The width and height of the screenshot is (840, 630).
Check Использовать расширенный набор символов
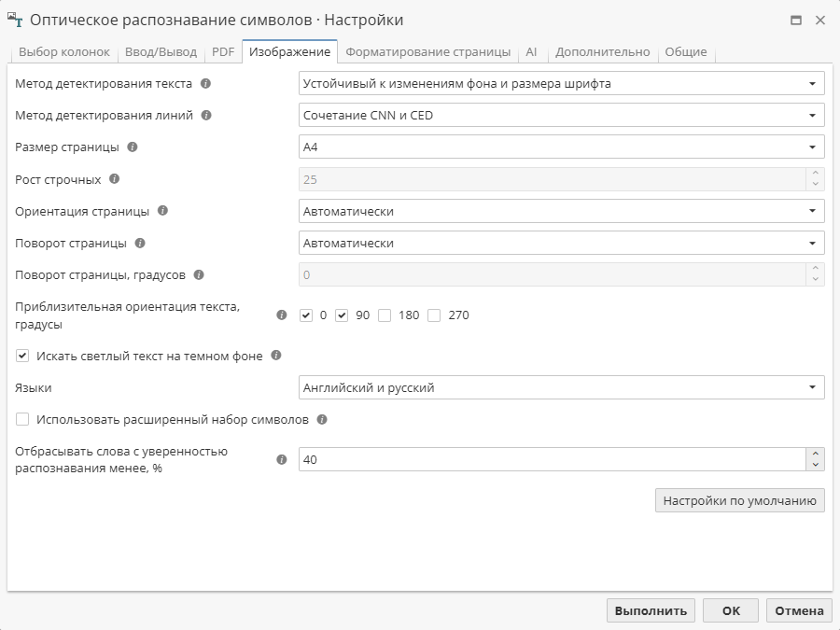point(21,420)
